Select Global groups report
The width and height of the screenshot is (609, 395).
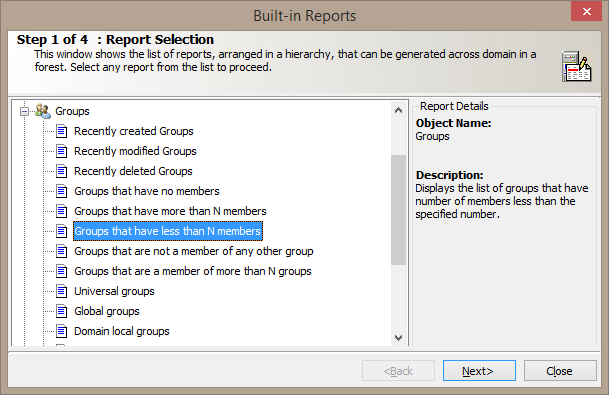107,311
